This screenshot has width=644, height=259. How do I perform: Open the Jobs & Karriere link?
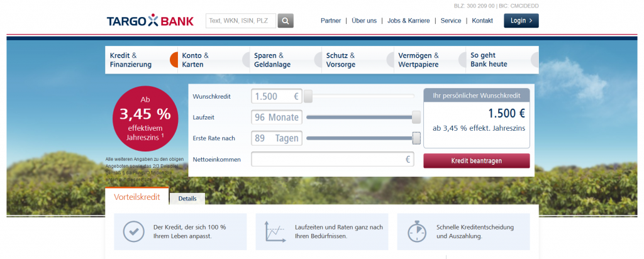coord(408,21)
